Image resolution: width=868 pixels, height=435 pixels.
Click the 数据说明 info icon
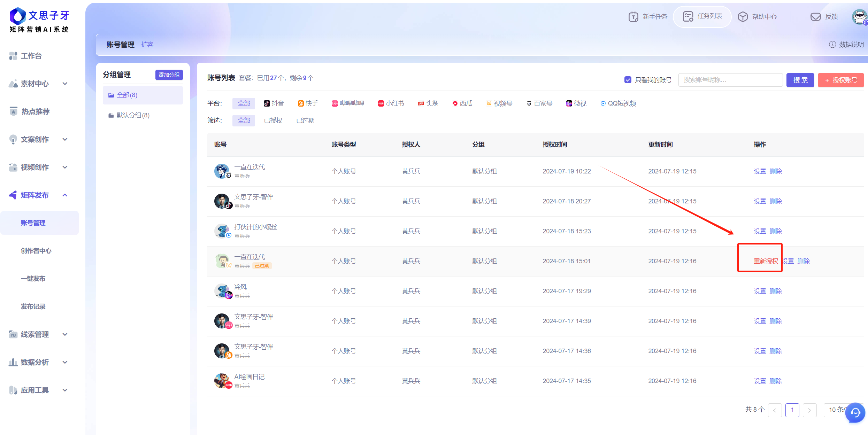coord(832,45)
